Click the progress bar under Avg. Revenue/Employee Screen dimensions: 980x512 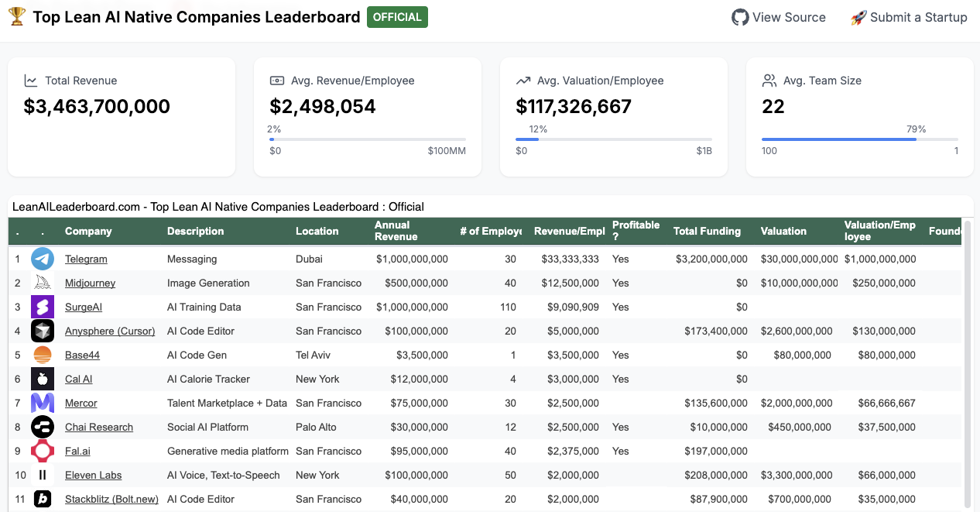click(x=367, y=140)
